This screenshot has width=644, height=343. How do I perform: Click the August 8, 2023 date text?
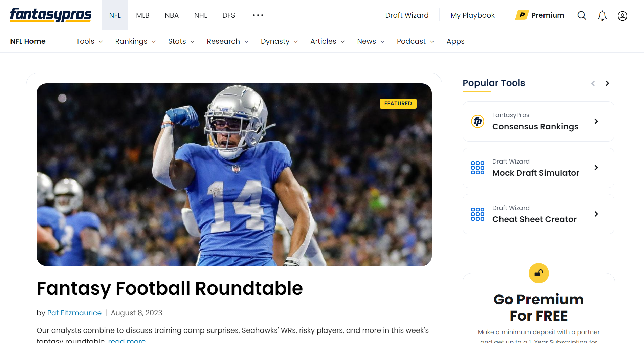[x=136, y=313]
